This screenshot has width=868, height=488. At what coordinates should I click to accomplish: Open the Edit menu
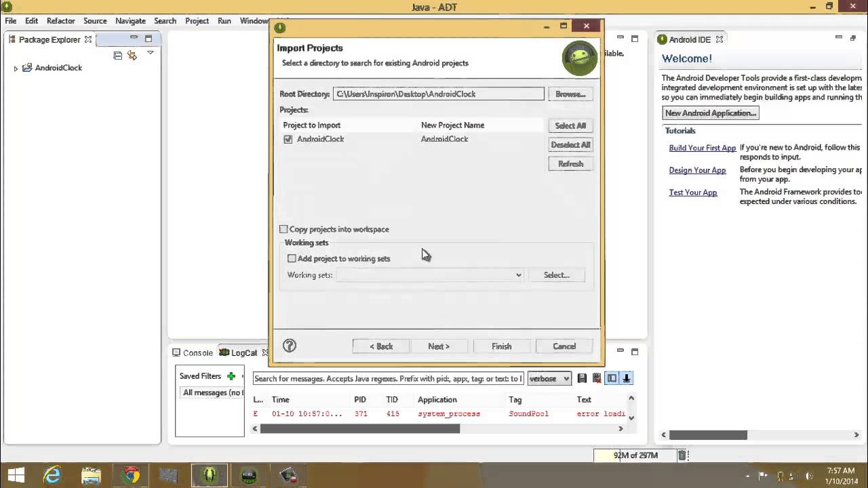(x=32, y=21)
